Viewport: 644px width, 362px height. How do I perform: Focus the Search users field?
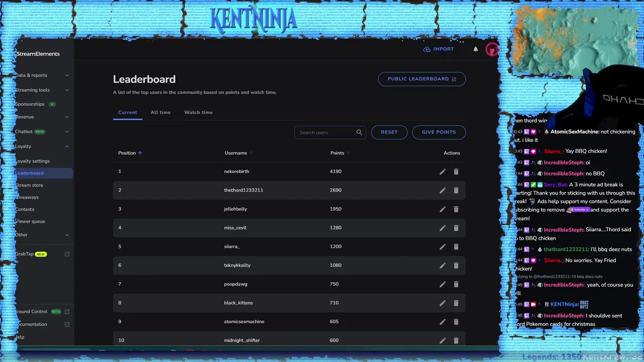(x=330, y=132)
